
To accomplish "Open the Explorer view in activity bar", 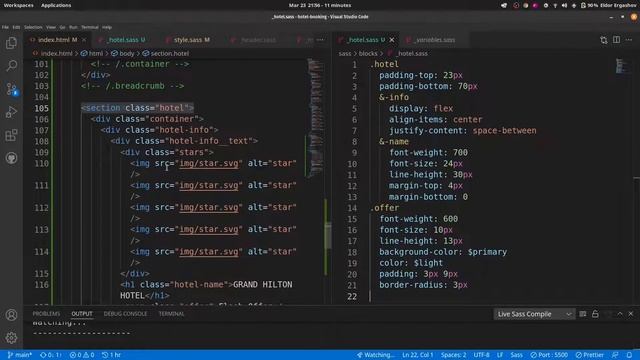I will [x=11, y=43].
